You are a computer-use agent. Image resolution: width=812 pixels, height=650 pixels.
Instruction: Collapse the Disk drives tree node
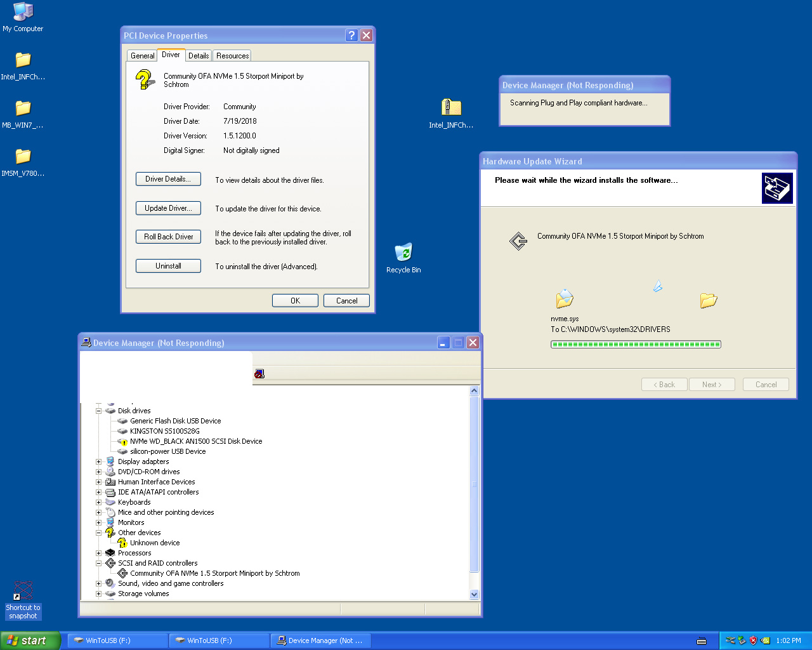tap(98, 411)
